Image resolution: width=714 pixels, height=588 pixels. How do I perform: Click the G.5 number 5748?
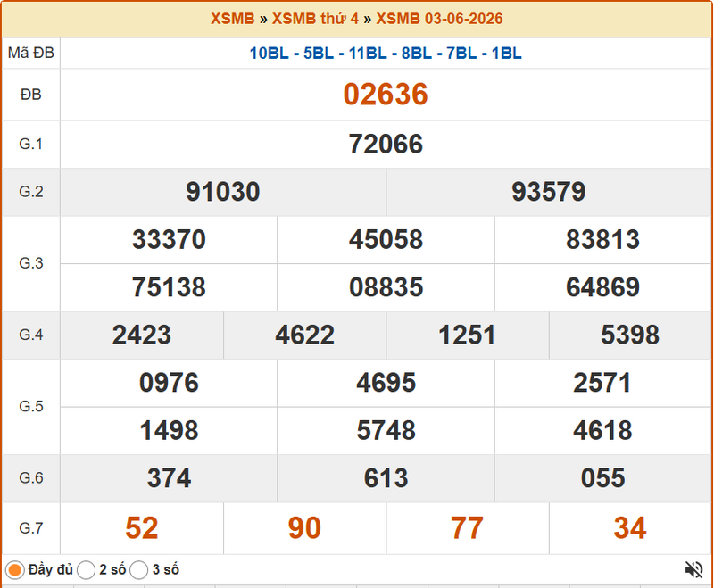(x=386, y=431)
